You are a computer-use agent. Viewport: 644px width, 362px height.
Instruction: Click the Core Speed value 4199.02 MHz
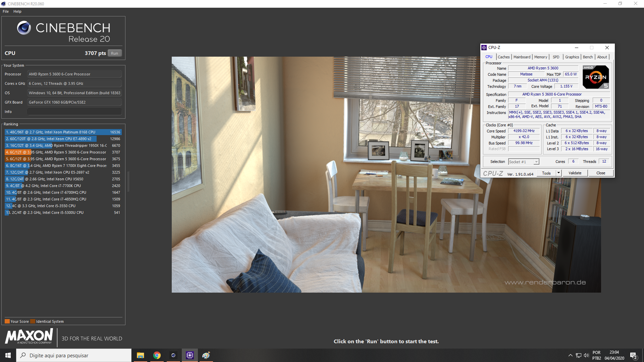[524, 131]
